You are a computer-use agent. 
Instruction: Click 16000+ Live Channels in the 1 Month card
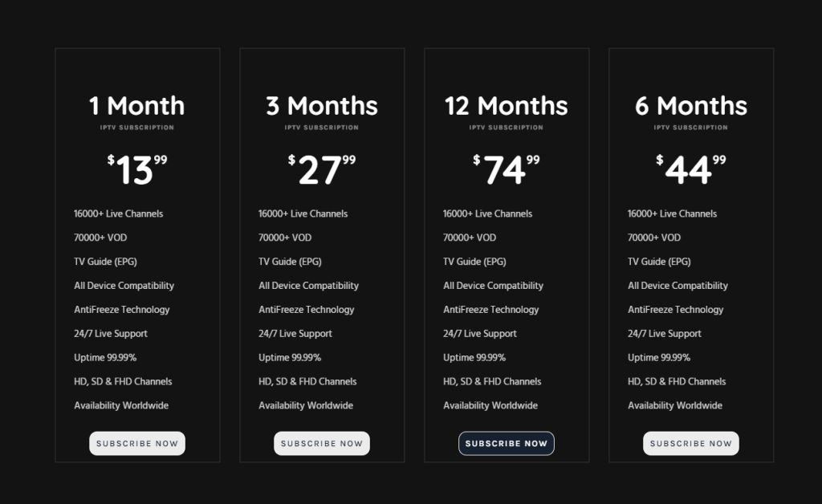tap(119, 213)
